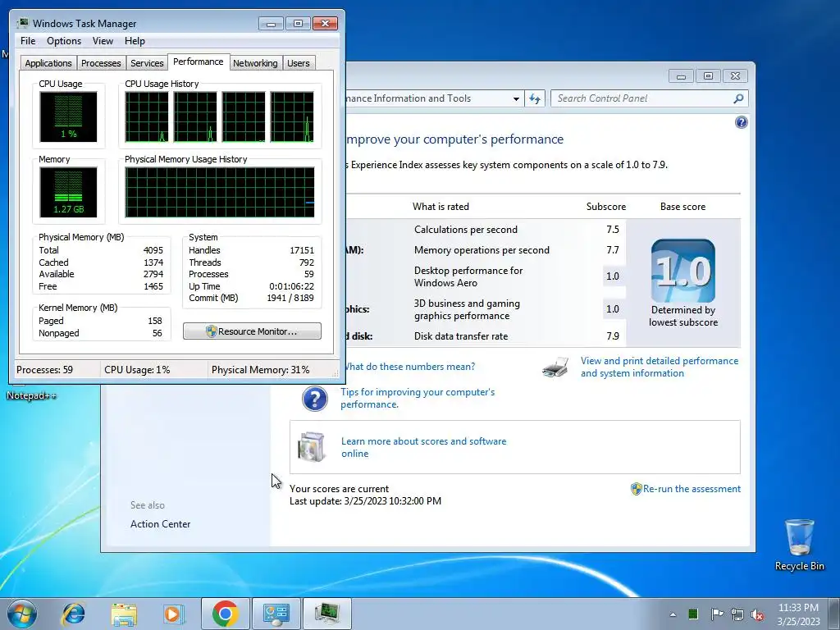Show hidden system tray icons arrow
The image size is (840, 630).
point(673,614)
